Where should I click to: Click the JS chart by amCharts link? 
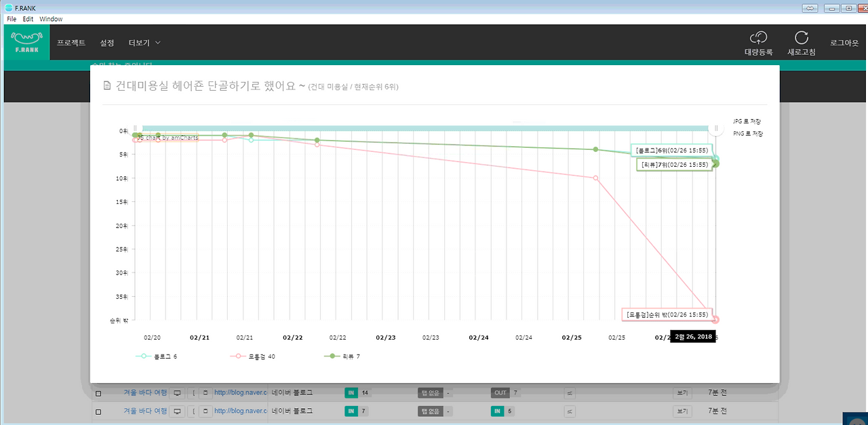[167, 137]
